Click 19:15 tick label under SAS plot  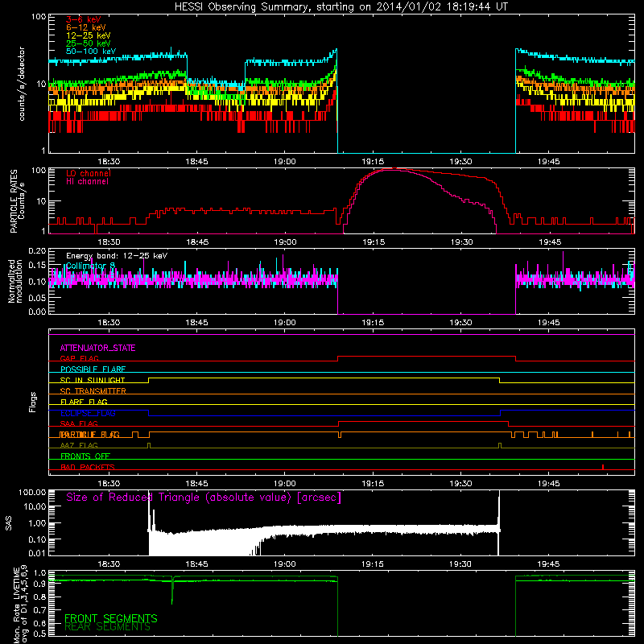coord(373,564)
